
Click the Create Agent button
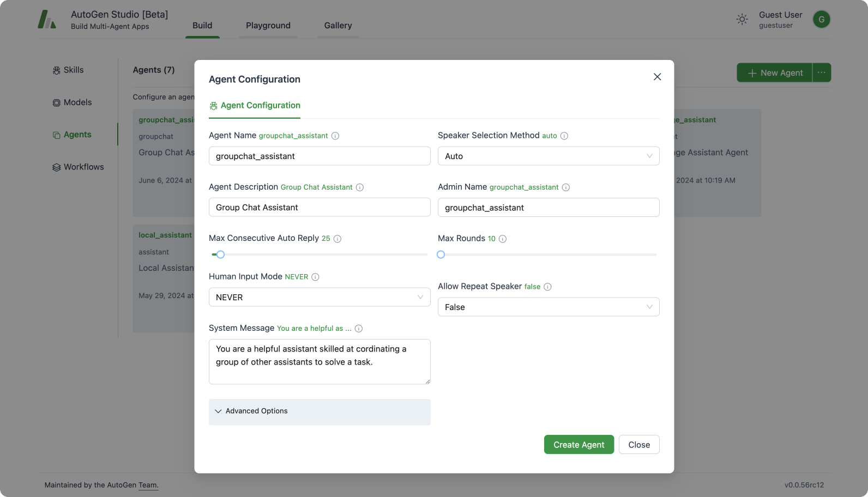(x=579, y=445)
